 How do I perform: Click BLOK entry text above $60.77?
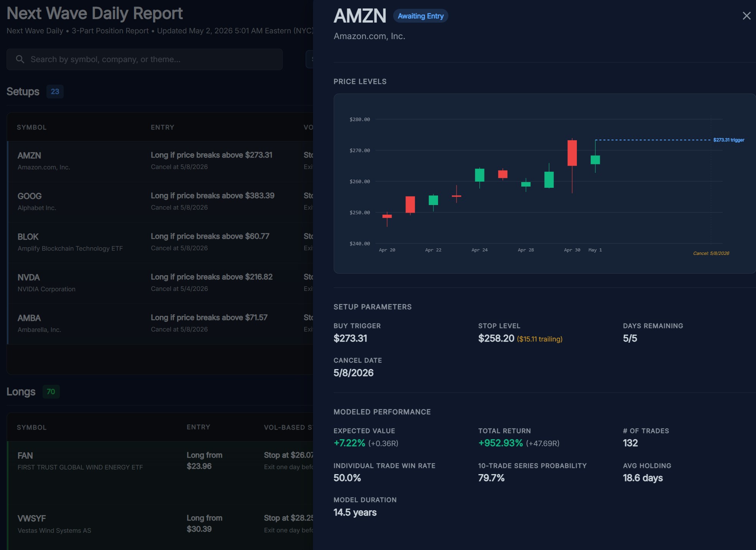coord(210,236)
